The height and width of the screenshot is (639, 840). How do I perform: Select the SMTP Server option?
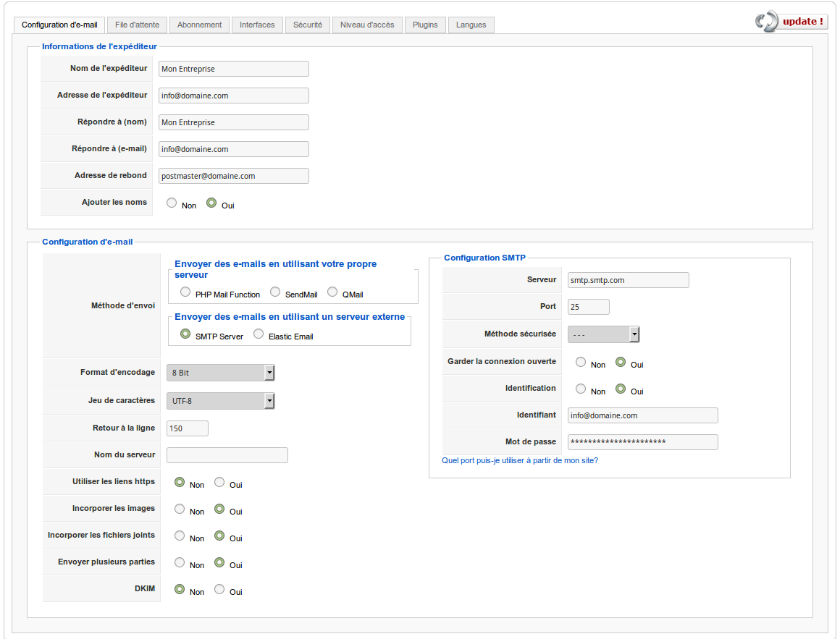coord(185,334)
